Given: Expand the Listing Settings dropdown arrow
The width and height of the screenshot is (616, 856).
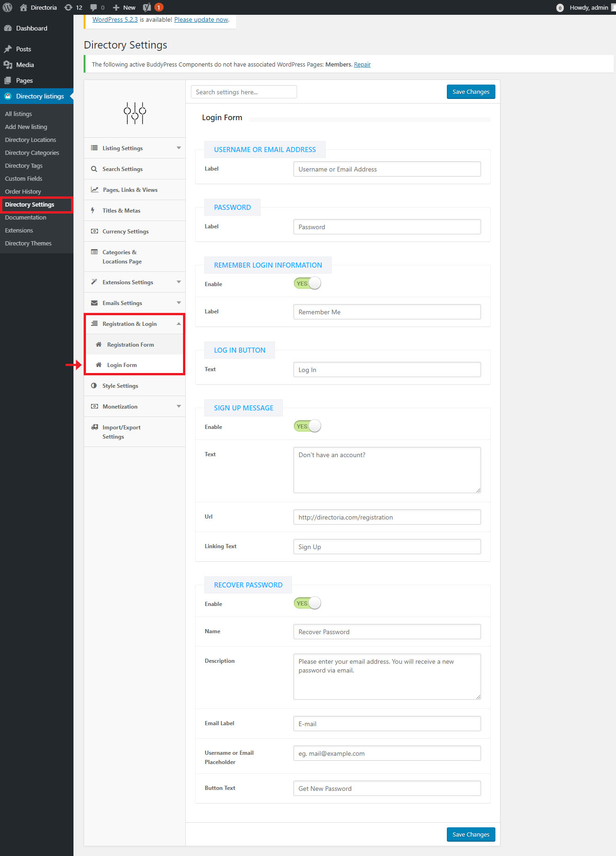Looking at the screenshot, I should coord(178,148).
